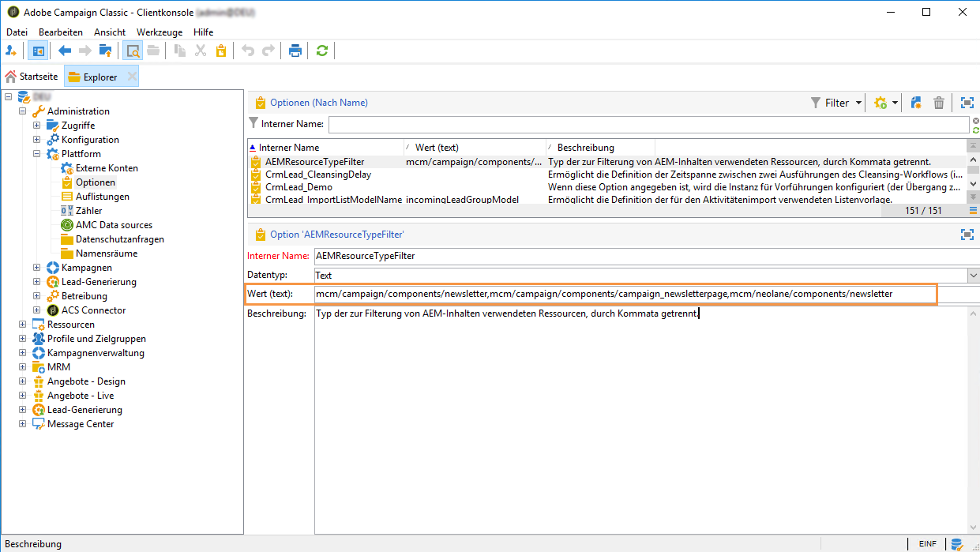Viewport: 980px width, 552px height.
Task: Collapse the Plattform node
Action: [x=36, y=154]
